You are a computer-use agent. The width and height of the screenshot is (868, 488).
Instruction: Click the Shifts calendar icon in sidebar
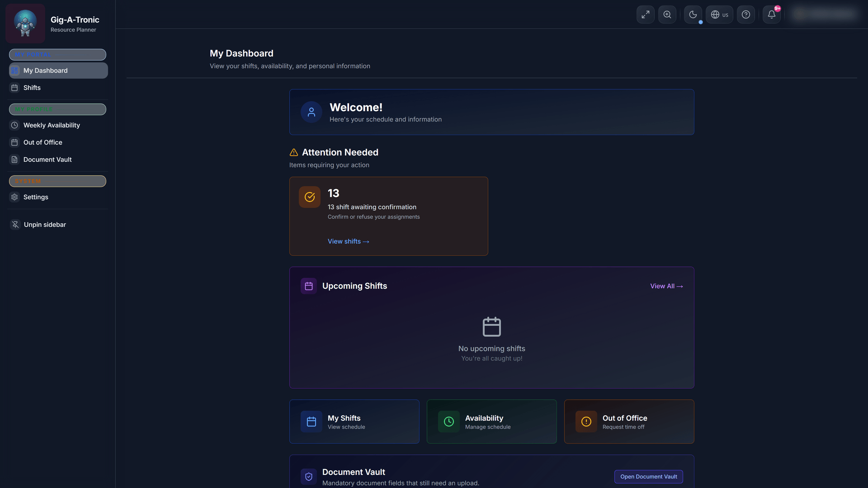coord(14,88)
